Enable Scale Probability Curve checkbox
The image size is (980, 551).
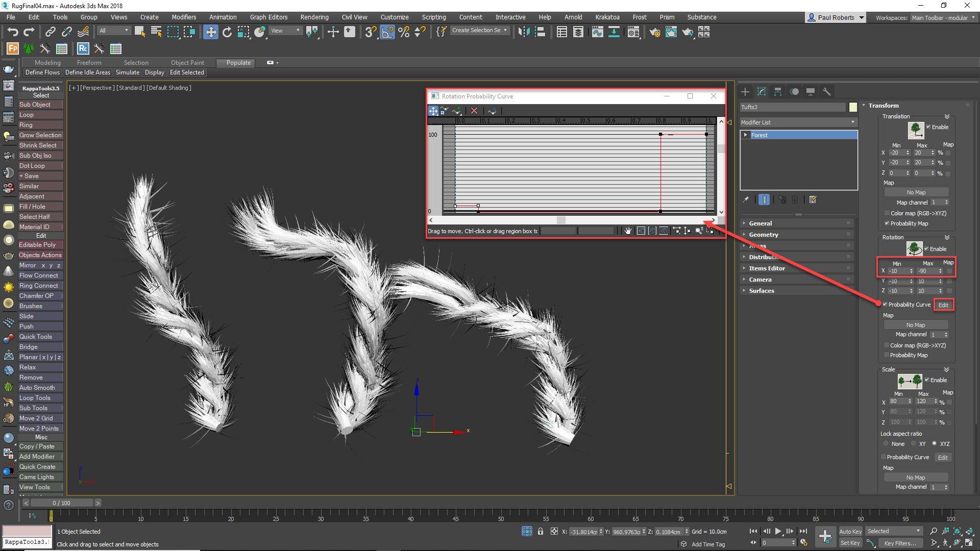click(884, 457)
